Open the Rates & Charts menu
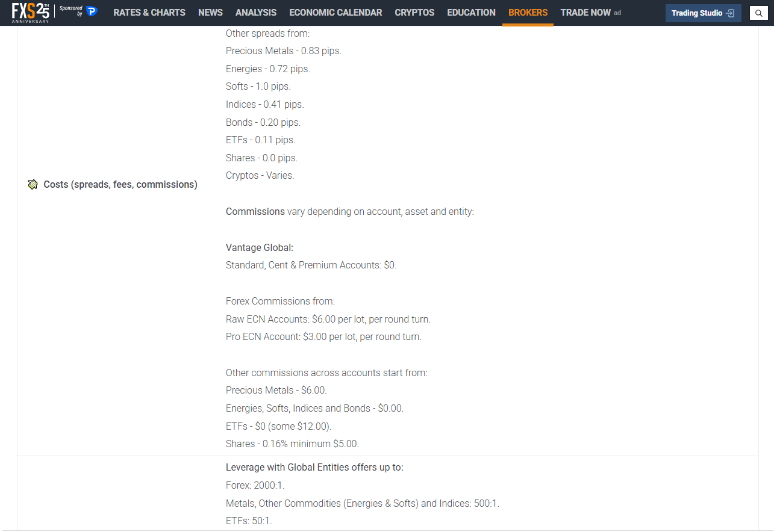This screenshot has width=774, height=532. pyautogui.click(x=149, y=13)
